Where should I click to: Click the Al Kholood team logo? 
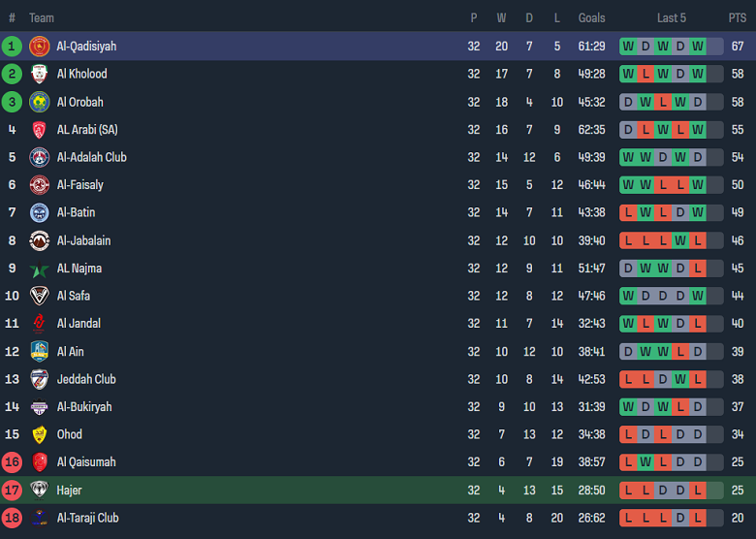pos(40,74)
